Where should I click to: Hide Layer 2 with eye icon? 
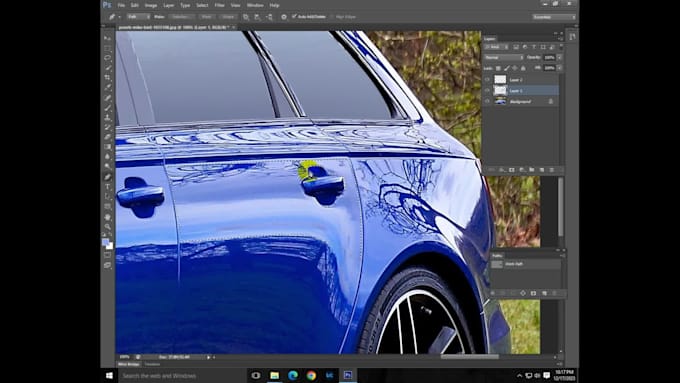coord(487,79)
